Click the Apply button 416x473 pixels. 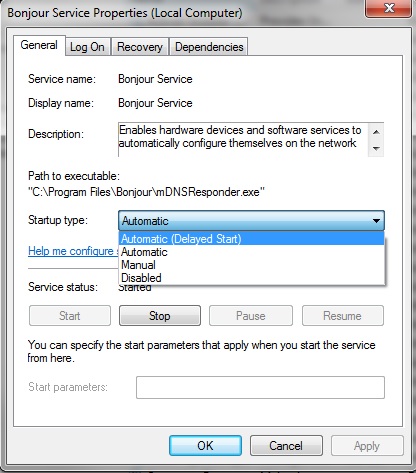367,446
